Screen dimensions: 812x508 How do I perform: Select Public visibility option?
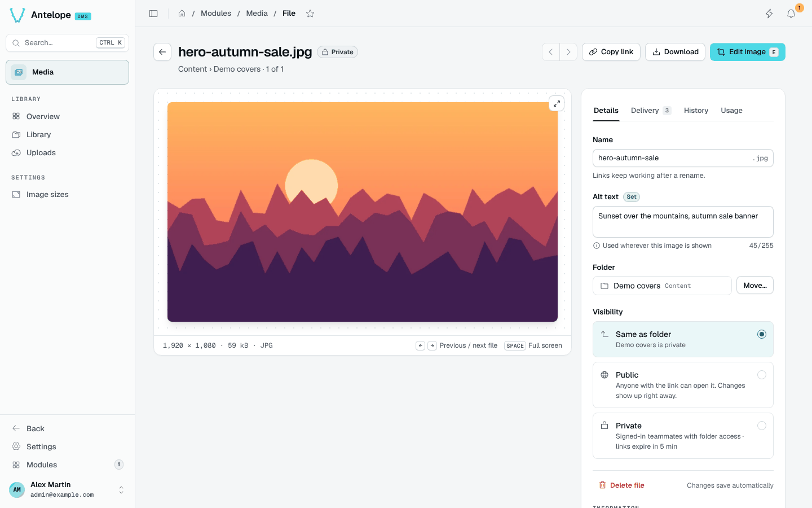point(683,385)
